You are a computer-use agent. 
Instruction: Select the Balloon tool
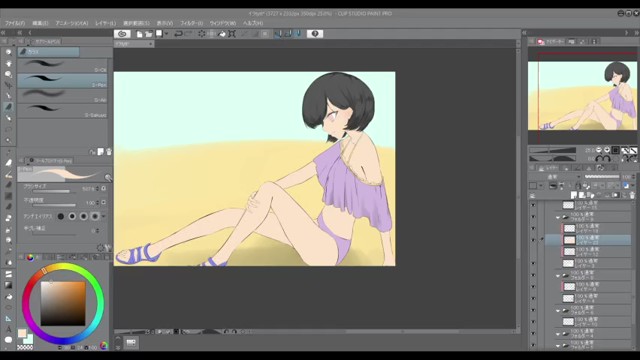point(8,340)
